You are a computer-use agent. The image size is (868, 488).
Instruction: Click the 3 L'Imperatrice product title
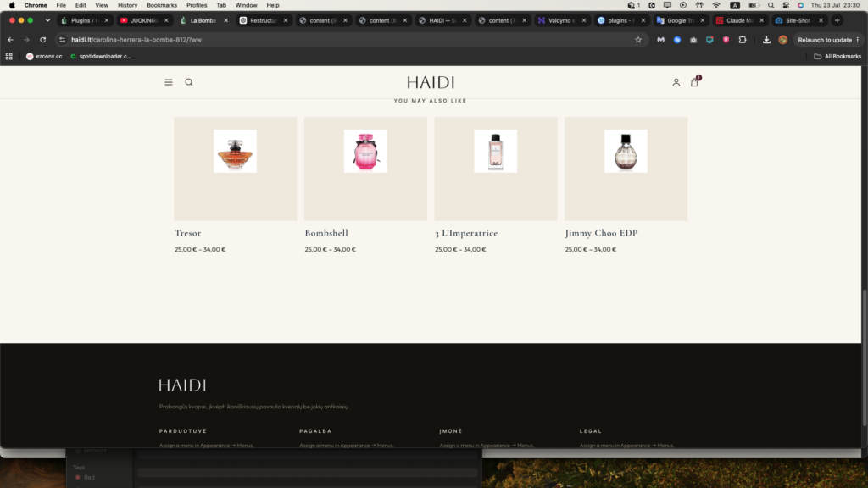466,233
